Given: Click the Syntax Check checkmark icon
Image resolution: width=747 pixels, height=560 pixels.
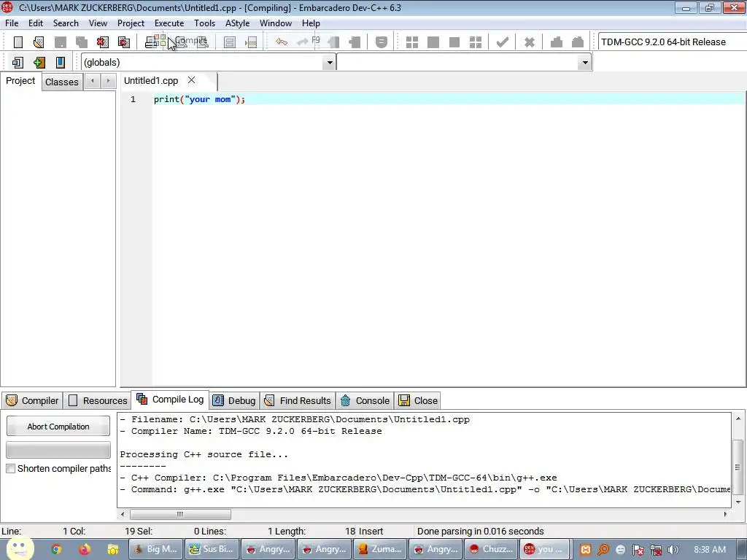Looking at the screenshot, I should tap(502, 42).
